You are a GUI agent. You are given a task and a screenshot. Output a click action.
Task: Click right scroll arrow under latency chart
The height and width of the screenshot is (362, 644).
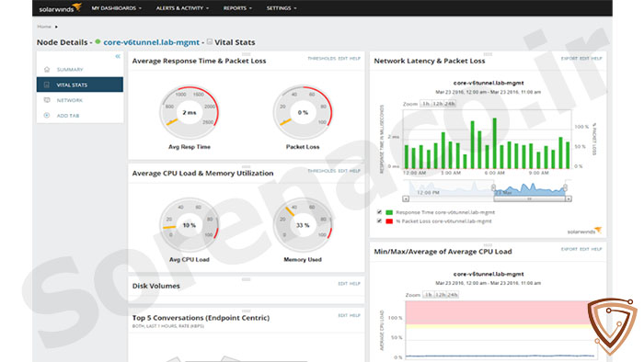tap(569, 198)
